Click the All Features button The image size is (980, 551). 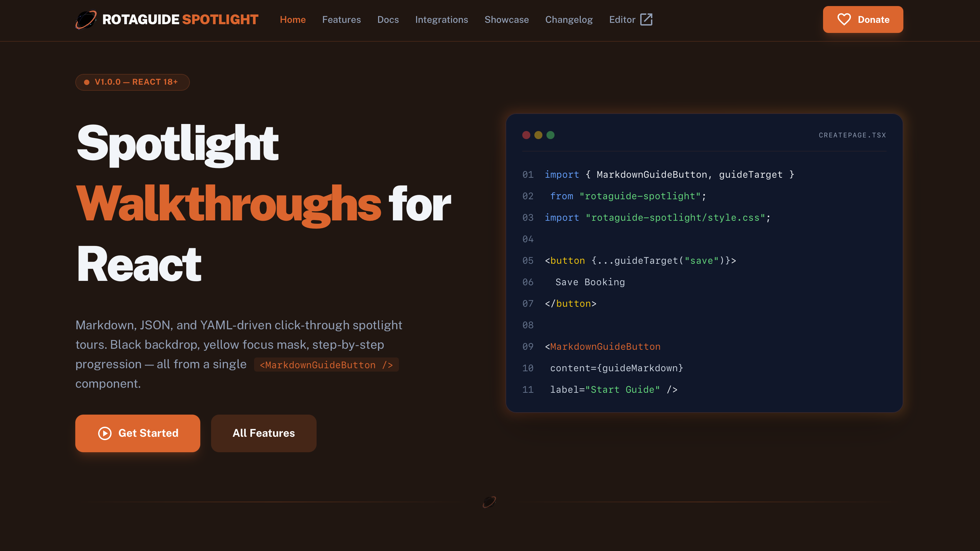(x=263, y=433)
